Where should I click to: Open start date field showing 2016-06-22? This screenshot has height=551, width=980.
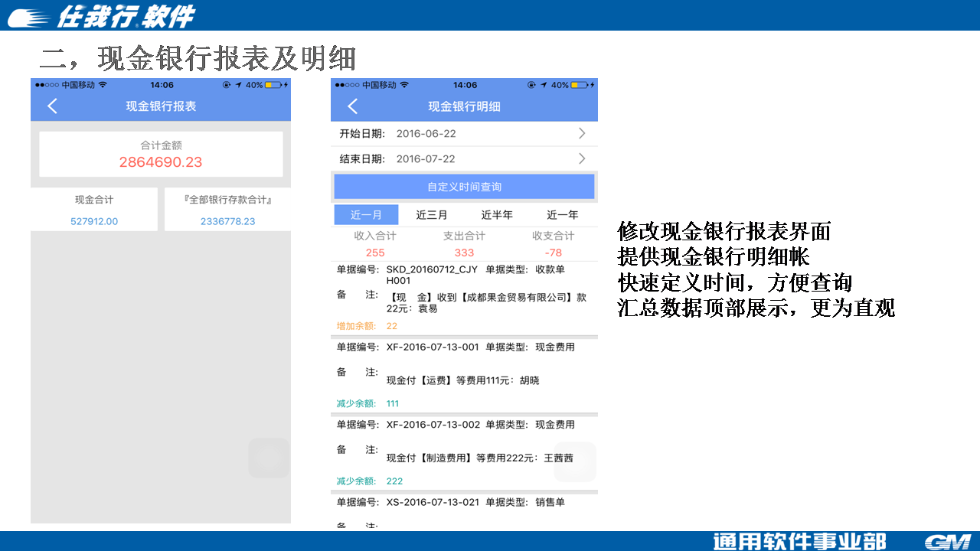426,134
